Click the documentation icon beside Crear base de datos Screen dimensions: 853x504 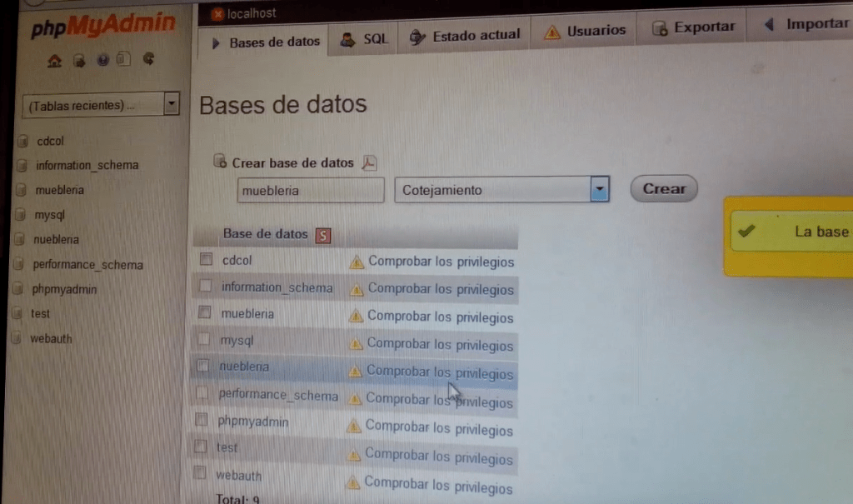(370, 163)
